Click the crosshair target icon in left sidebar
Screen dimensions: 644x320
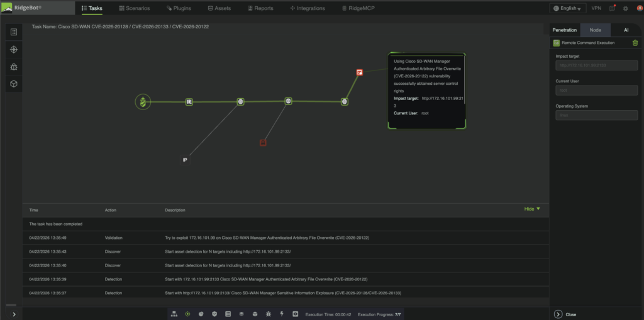(14, 49)
